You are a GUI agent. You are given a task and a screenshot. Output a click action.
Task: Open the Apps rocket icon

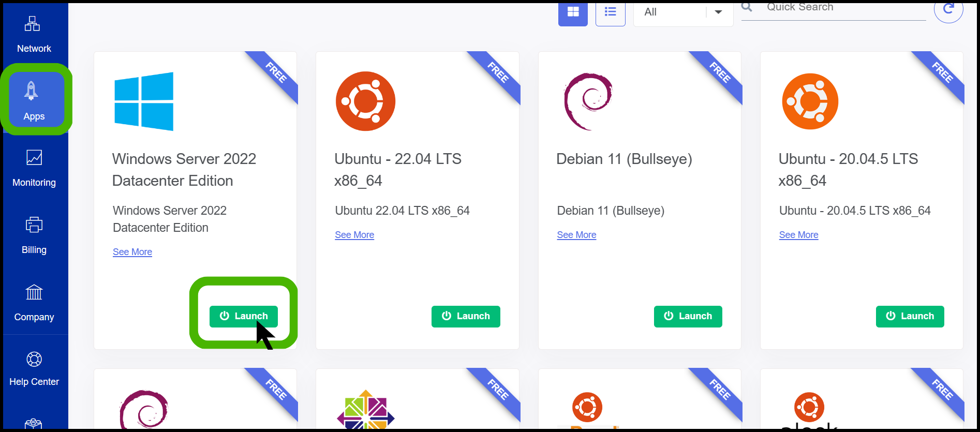(x=31, y=91)
